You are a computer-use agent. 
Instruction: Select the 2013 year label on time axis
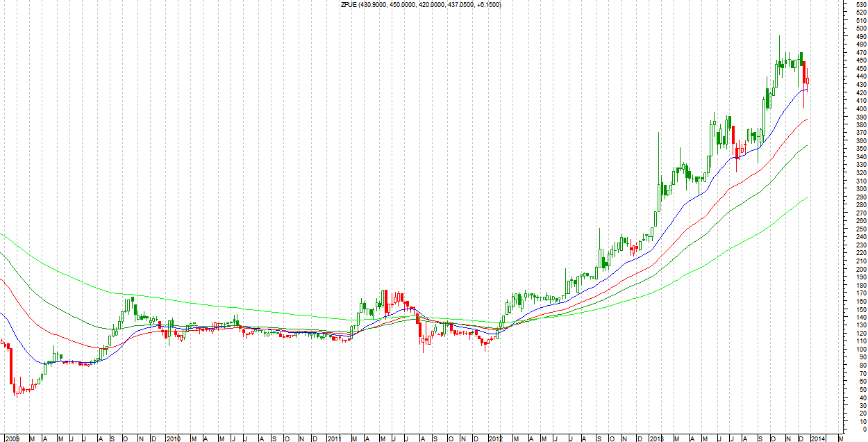pos(656,439)
